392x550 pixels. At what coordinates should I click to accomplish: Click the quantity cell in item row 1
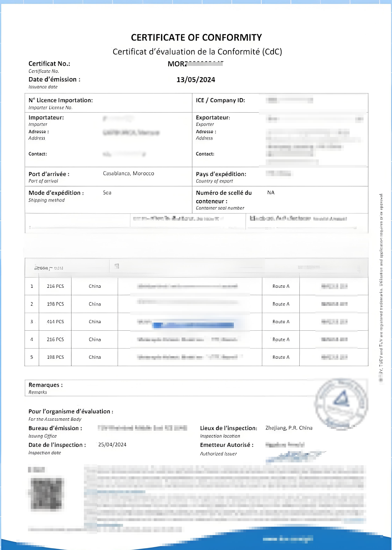55,286
